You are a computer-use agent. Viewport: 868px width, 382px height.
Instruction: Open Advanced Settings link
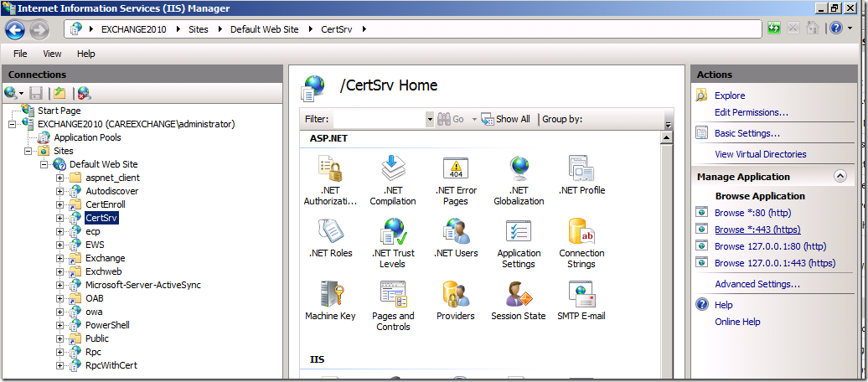tap(757, 284)
